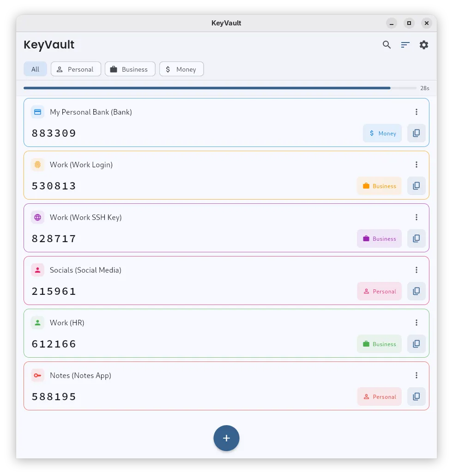The height and width of the screenshot is (476, 453).
Task: Click green Business tag on Work (HR)
Action: (379, 344)
